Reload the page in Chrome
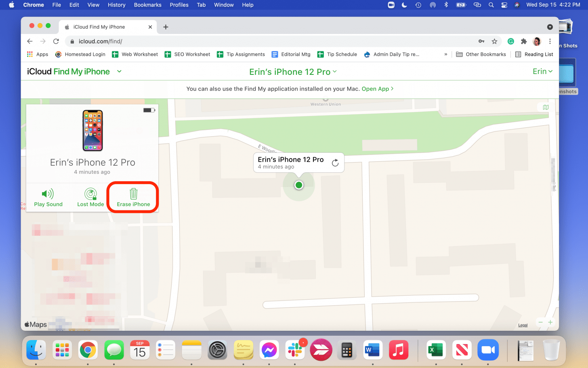This screenshot has width=588, height=368. click(56, 41)
